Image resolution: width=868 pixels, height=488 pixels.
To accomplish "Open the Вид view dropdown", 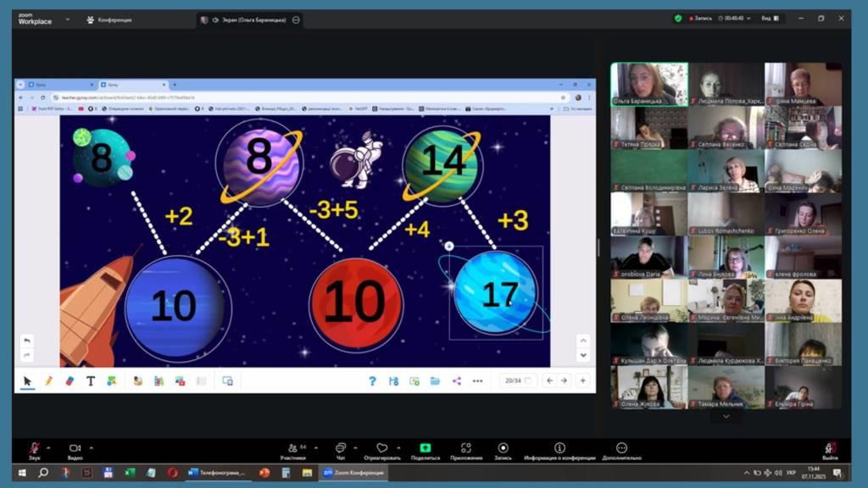I will 769,19.
